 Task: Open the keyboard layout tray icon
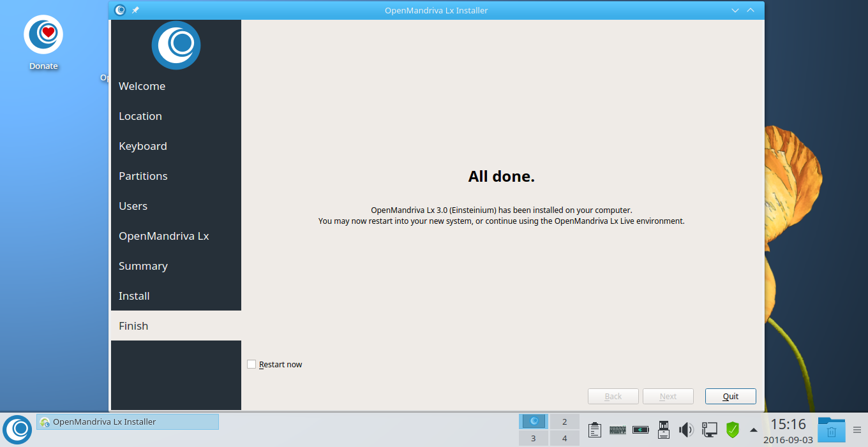click(618, 430)
